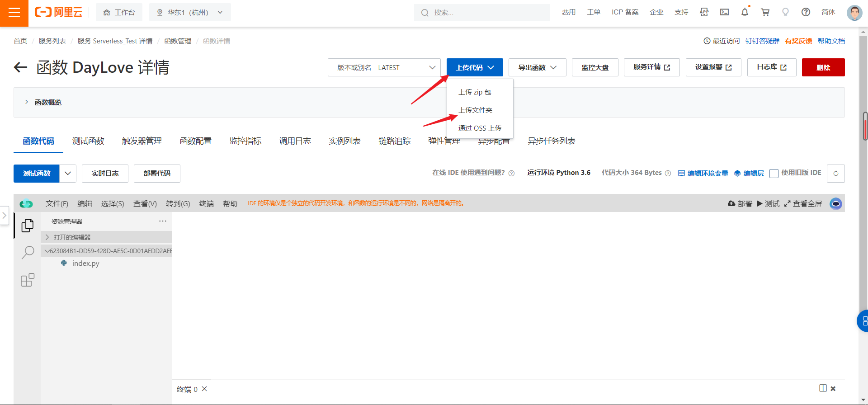This screenshot has width=868, height=405.
Task: Click the help icon next to 代码大小
Action: [668, 174]
